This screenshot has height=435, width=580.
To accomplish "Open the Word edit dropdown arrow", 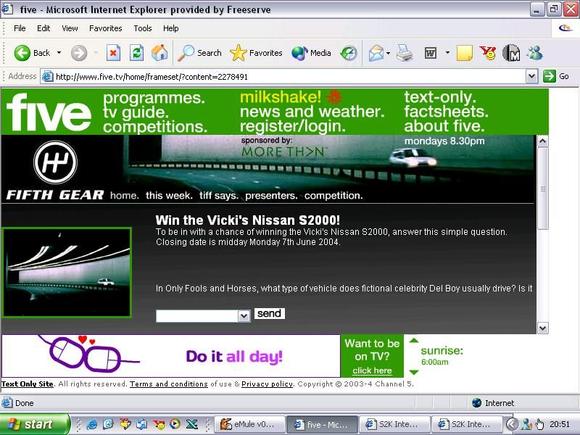I will tap(447, 53).
